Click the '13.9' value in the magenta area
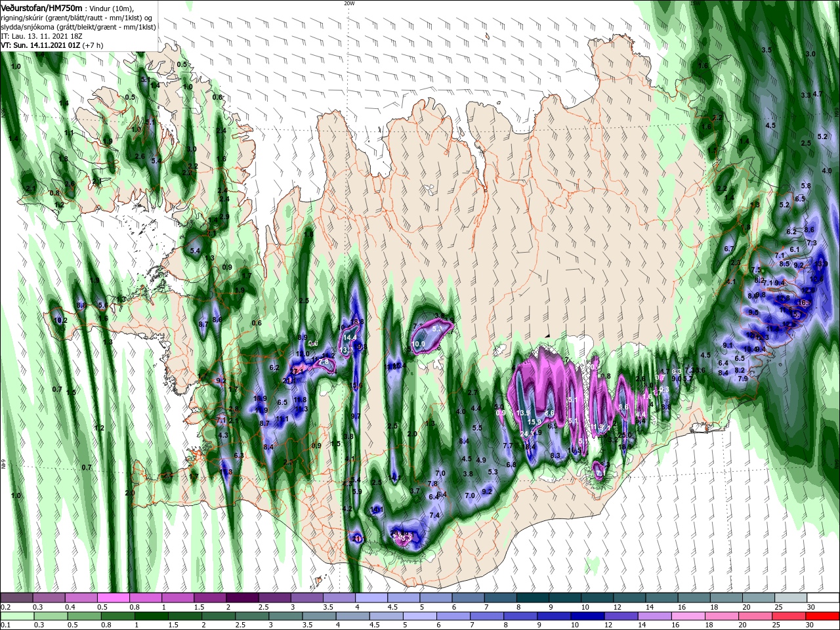Screen dimensions: 840x630 pyautogui.click(x=523, y=413)
